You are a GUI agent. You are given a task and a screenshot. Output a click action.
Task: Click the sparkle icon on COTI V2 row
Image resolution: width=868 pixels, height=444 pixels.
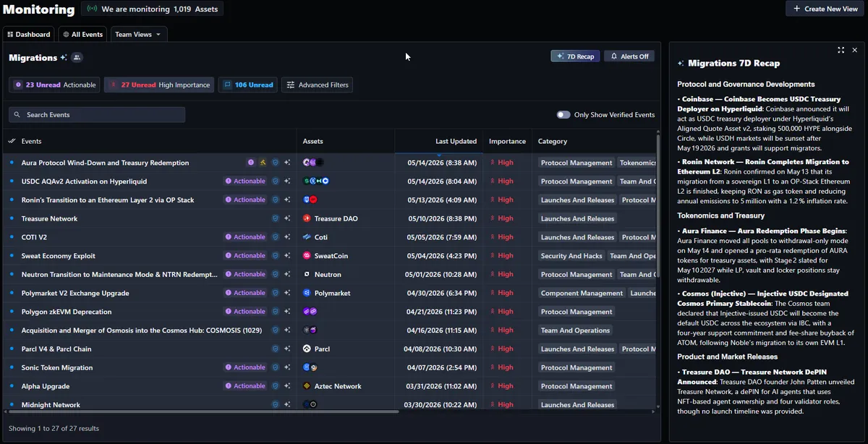pos(287,237)
